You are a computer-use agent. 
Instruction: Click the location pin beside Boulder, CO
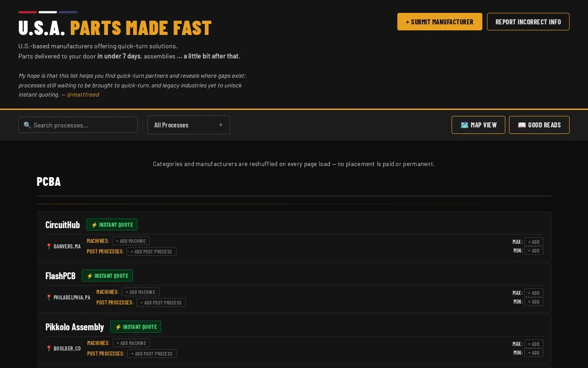point(49,349)
